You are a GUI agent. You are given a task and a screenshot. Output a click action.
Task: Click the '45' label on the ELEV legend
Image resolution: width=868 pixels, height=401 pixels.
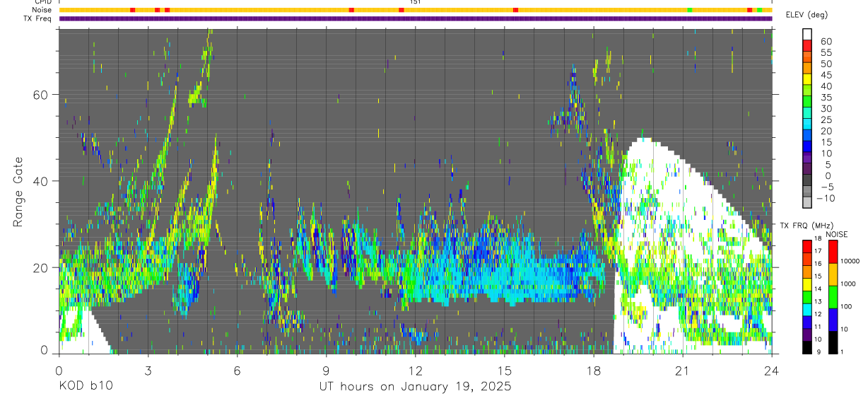(x=826, y=75)
